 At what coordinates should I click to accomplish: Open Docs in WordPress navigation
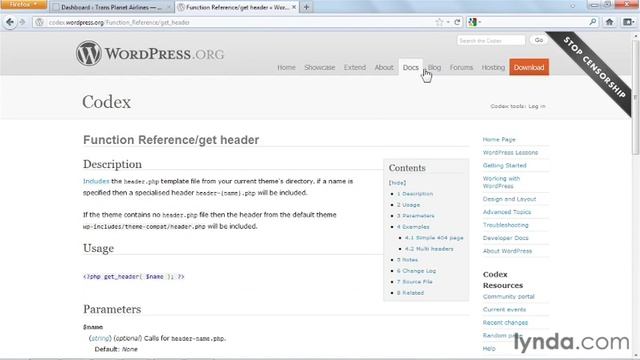411,67
